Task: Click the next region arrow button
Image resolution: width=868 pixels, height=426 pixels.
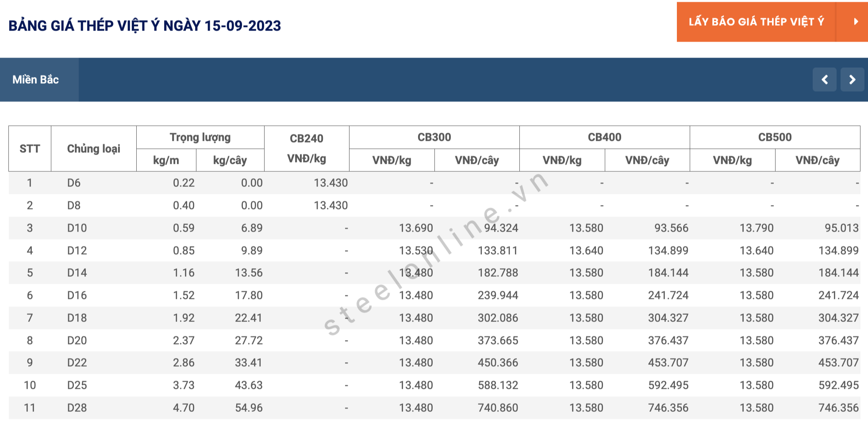Action: point(852,80)
